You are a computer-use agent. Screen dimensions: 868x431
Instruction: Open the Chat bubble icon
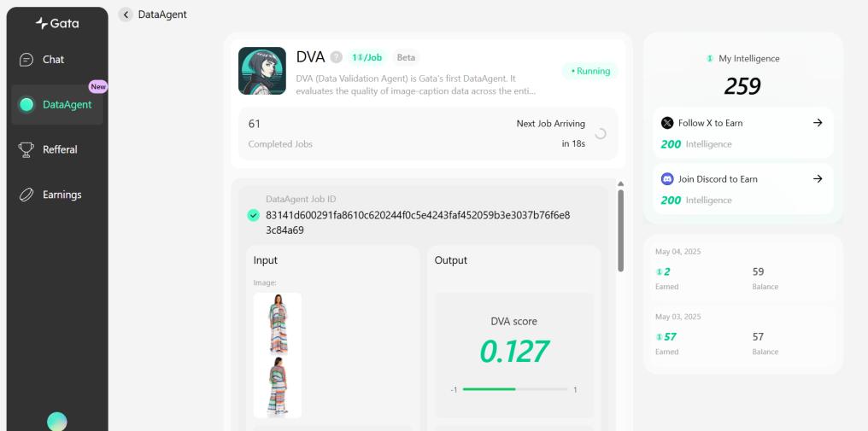click(x=26, y=59)
